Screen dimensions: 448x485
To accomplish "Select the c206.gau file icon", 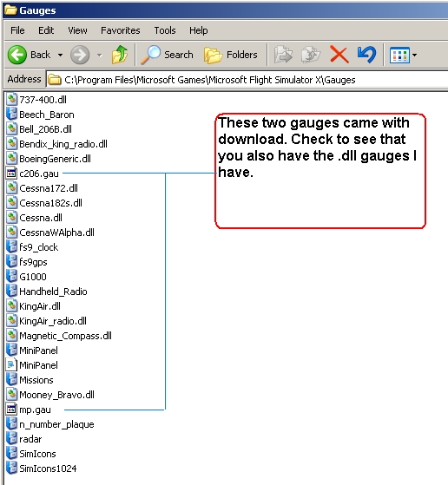I will pos(11,174).
